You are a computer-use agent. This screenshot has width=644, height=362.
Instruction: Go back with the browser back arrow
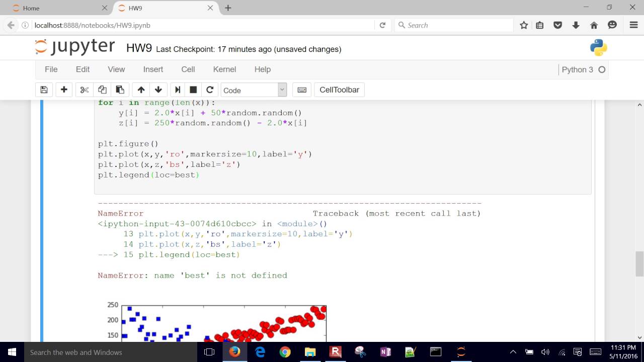coord(11,25)
